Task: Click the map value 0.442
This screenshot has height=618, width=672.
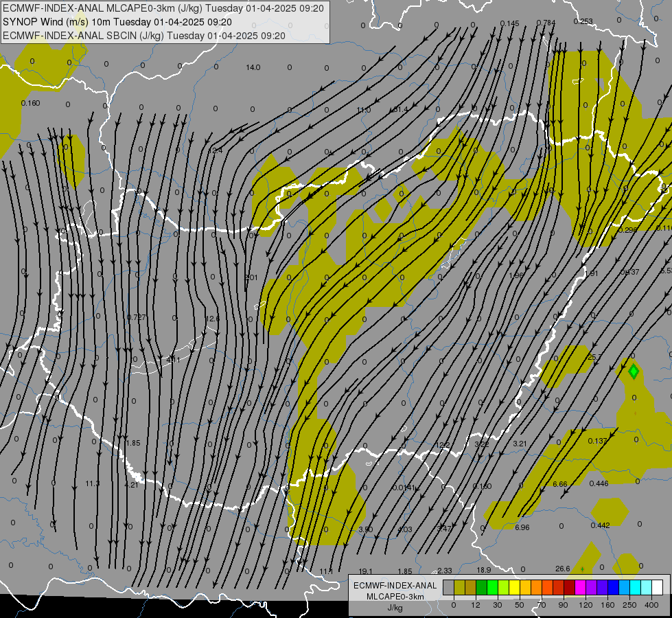Action: (x=600, y=526)
